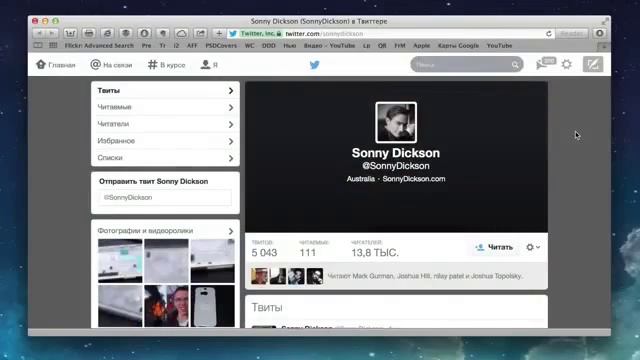
Task: Click the chevron next to Избранное
Action: tap(231, 142)
